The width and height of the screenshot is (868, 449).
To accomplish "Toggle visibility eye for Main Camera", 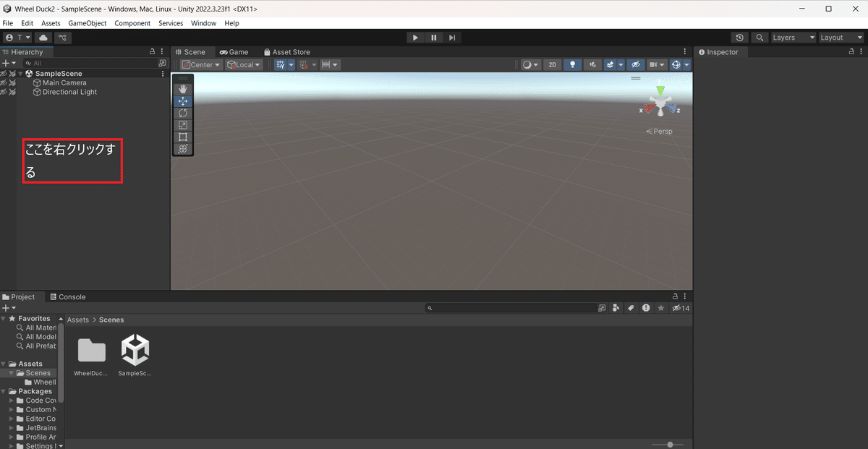I will (4, 83).
